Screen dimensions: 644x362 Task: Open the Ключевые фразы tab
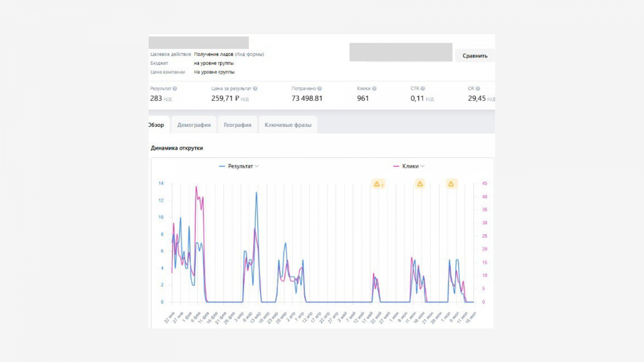point(288,125)
